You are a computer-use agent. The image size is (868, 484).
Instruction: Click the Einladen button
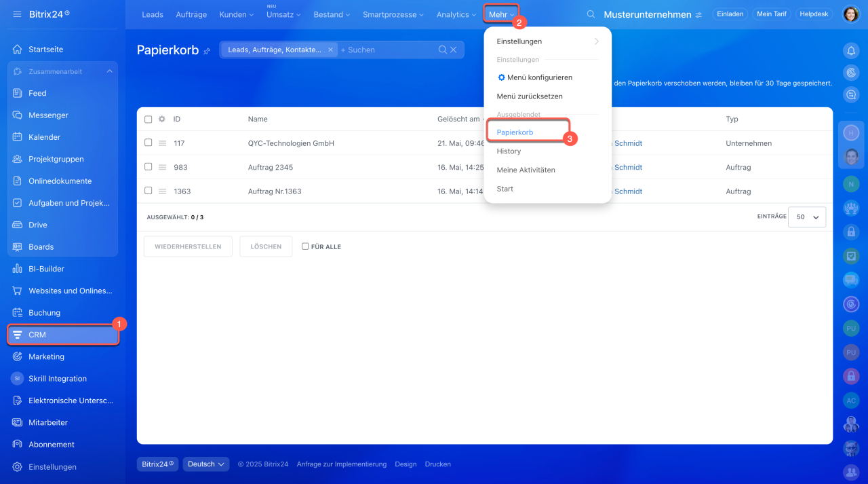730,14
